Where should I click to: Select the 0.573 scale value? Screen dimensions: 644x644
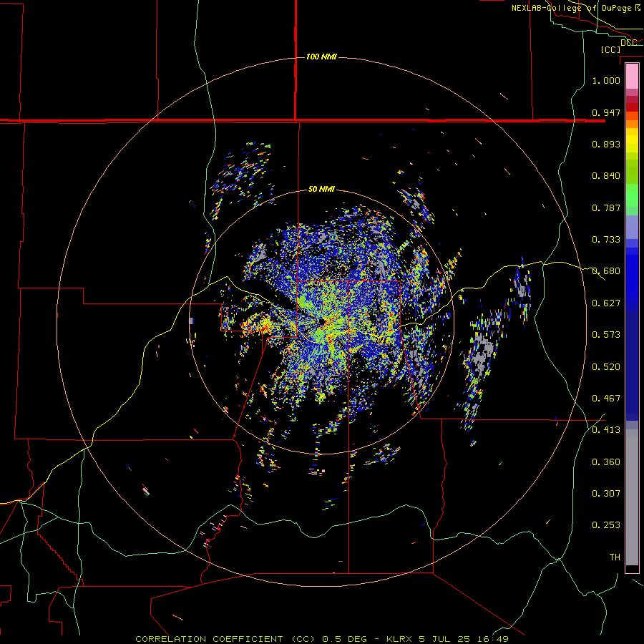(606, 335)
